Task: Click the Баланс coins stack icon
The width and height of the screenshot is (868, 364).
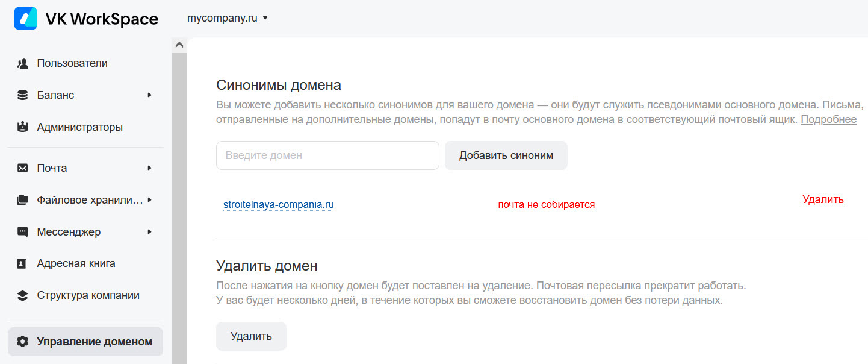Action: [23, 95]
